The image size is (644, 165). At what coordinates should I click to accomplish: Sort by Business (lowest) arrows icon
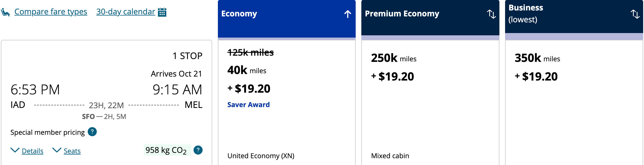635,14
